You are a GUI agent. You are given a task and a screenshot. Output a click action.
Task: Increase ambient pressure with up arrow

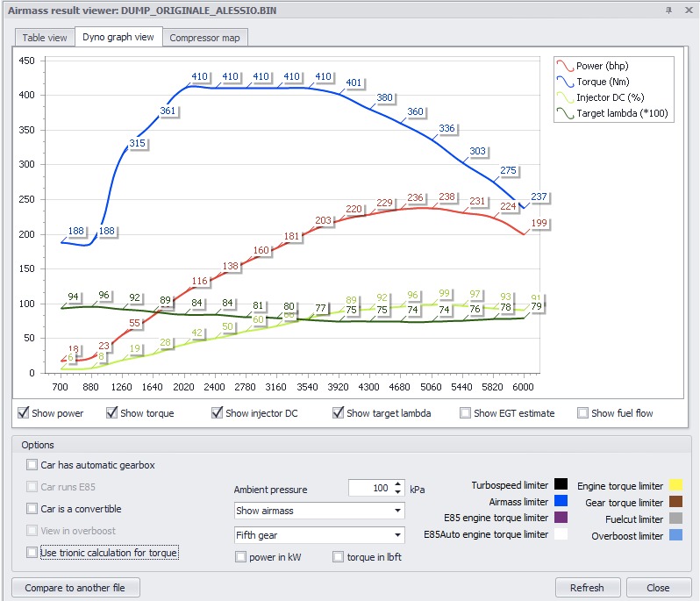pyautogui.click(x=397, y=484)
